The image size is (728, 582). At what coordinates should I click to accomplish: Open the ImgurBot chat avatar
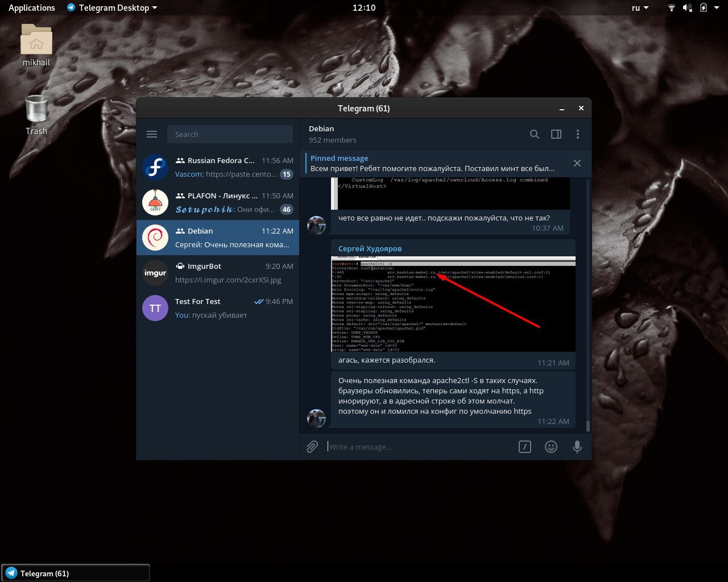pyautogui.click(x=155, y=273)
